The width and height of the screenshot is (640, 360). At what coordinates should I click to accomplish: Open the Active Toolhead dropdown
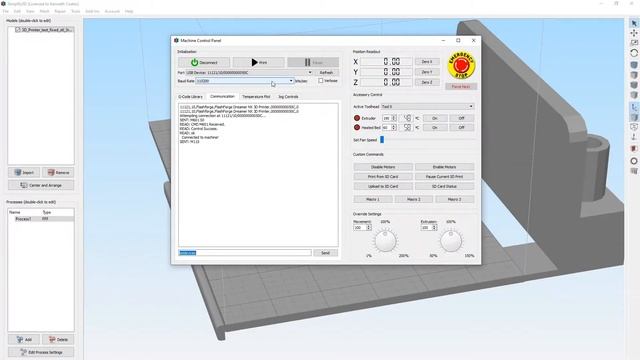[x=427, y=107]
